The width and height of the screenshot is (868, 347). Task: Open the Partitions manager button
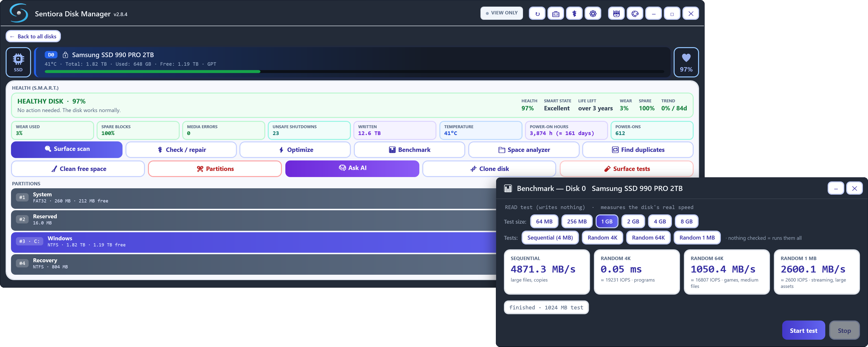215,169
